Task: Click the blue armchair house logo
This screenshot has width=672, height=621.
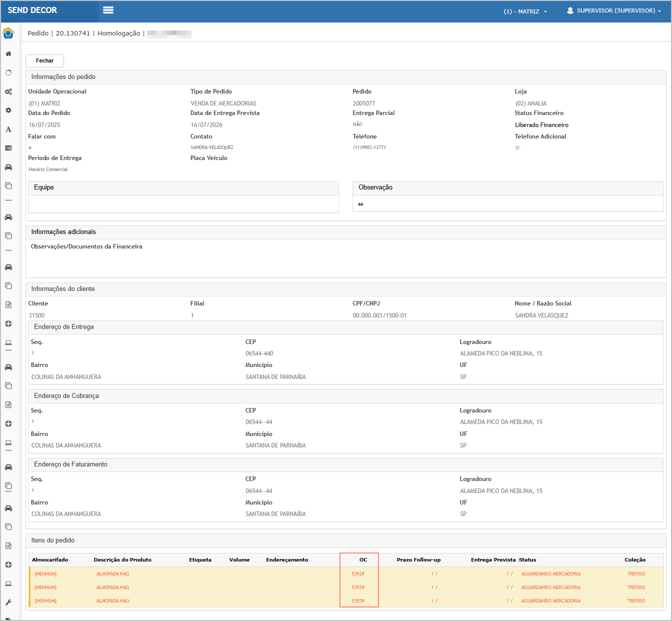Action: 8,33
